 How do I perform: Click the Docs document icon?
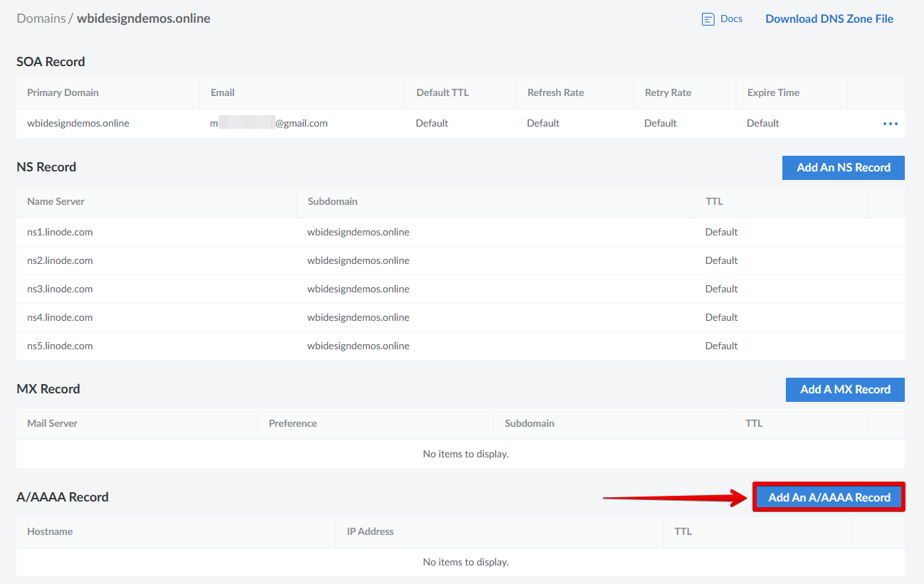coord(708,19)
